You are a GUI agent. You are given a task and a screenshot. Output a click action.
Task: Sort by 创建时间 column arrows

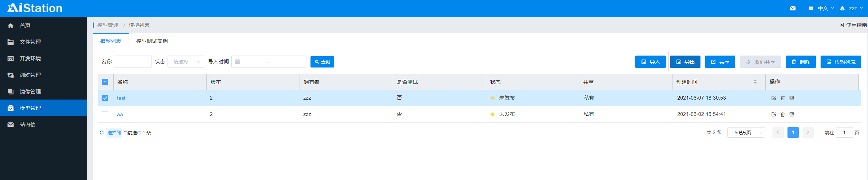click(x=755, y=82)
